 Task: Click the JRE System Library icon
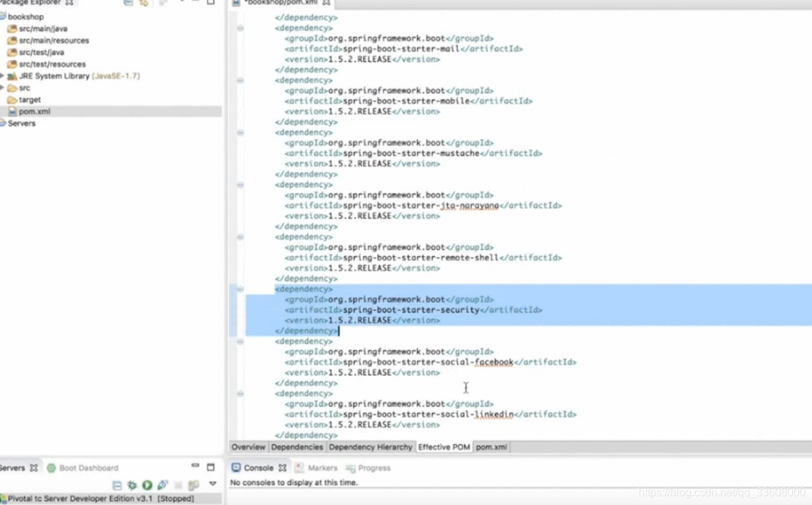click(12, 76)
